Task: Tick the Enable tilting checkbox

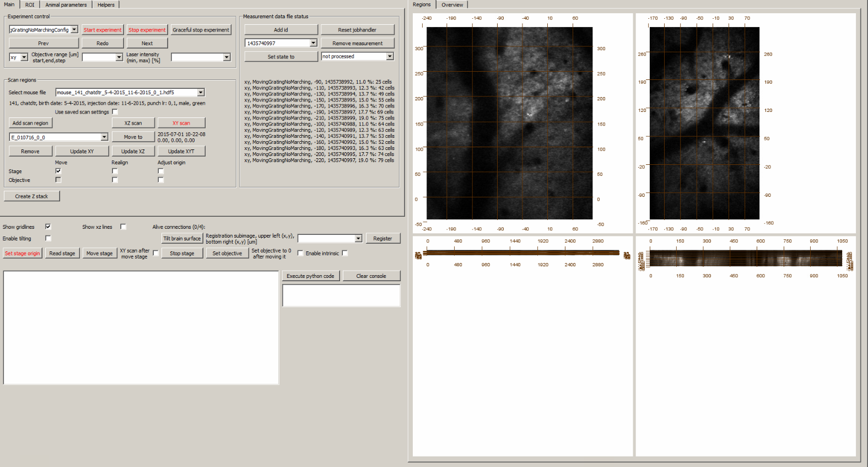Action: 48,238
